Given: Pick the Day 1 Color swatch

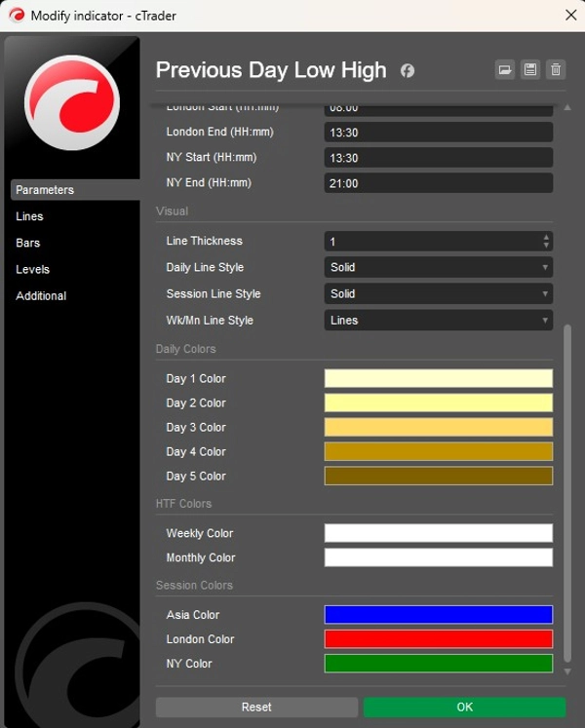Looking at the screenshot, I should click(x=439, y=378).
